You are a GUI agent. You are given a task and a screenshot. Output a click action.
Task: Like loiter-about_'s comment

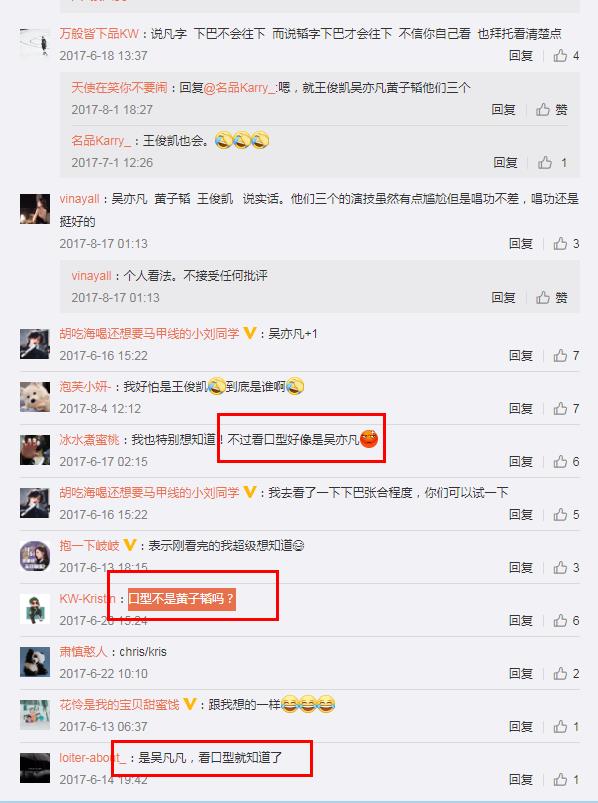(x=566, y=779)
